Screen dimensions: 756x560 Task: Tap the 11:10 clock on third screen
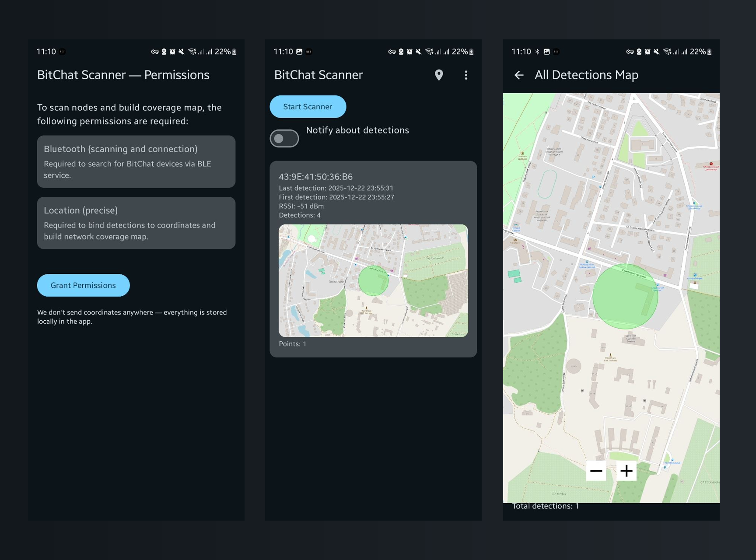coord(521,52)
